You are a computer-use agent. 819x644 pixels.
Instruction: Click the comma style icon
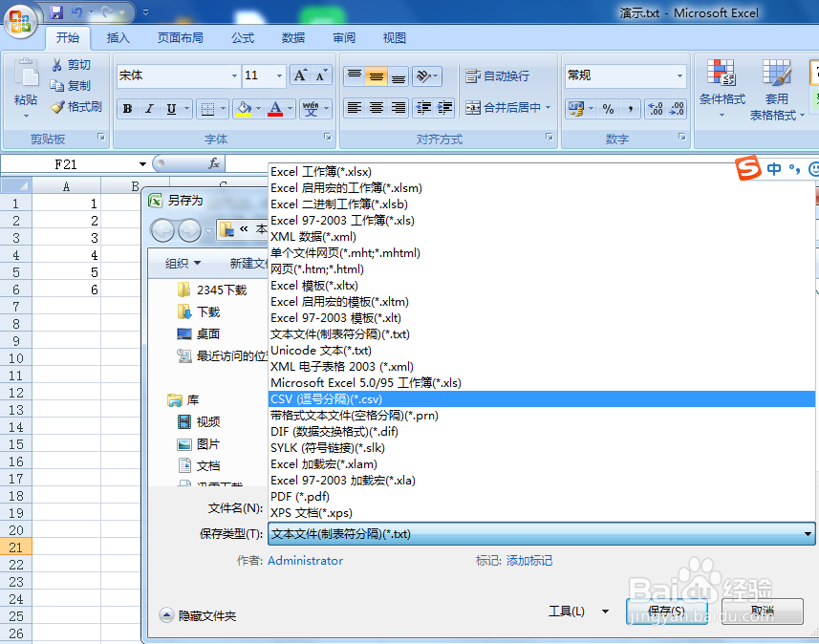click(630, 109)
